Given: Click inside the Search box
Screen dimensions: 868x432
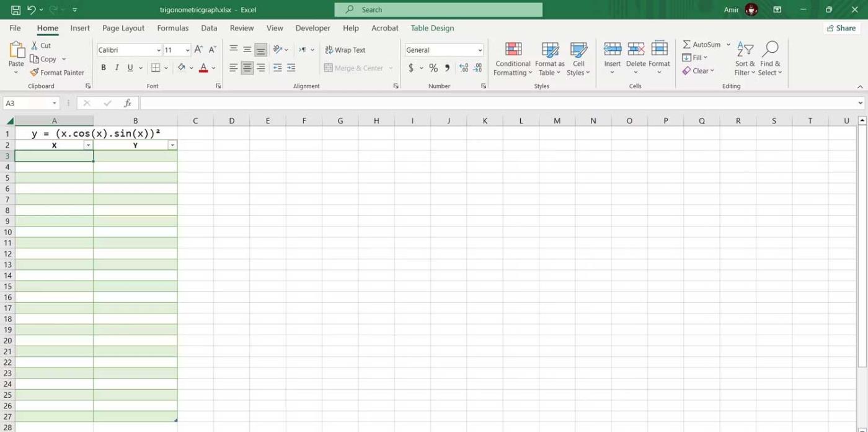Looking at the screenshot, I should (x=438, y=10).
